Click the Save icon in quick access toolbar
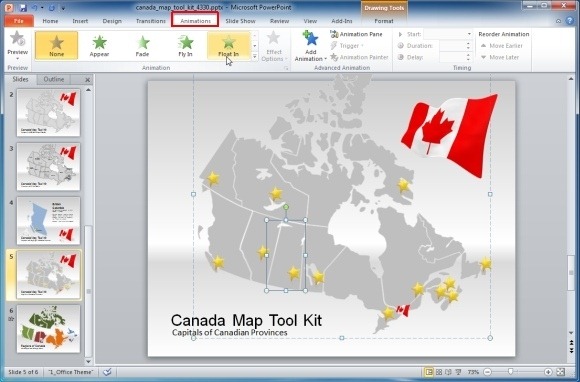This screenshot has height=382, width=580. pyautogui.click(x=23, y=7)
